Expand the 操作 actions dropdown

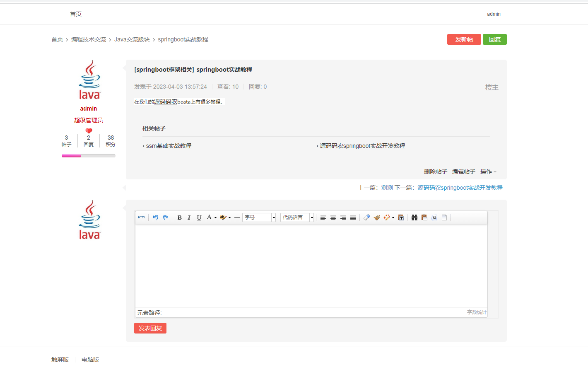pyautogui.click(x=488, y=172)
